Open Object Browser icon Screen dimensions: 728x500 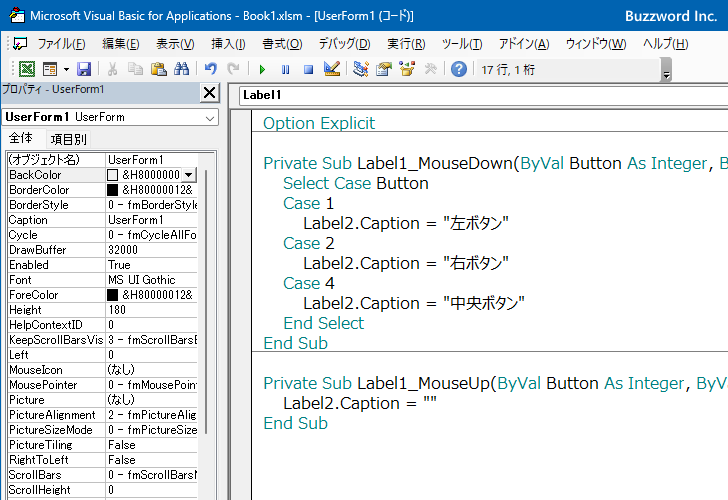[407, 69]
